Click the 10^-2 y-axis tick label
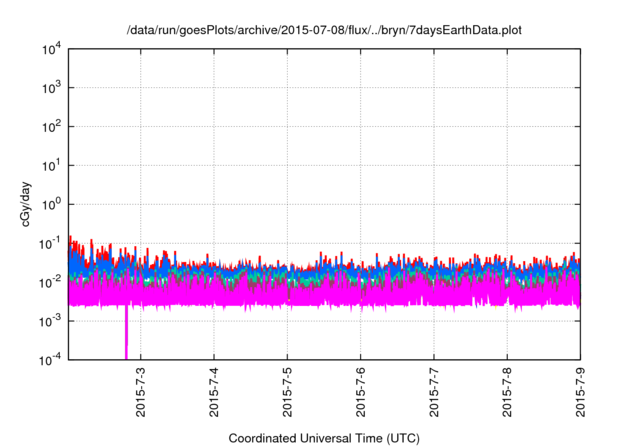 [50, 282]
